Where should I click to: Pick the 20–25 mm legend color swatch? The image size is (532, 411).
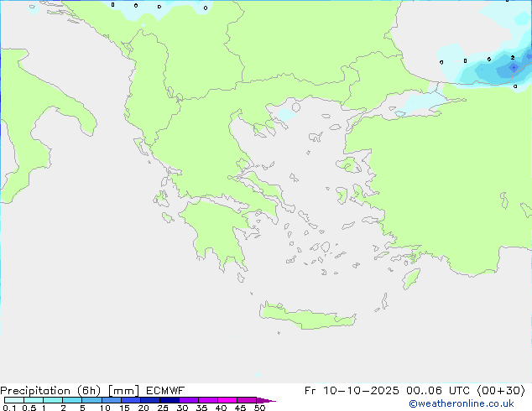150,400
